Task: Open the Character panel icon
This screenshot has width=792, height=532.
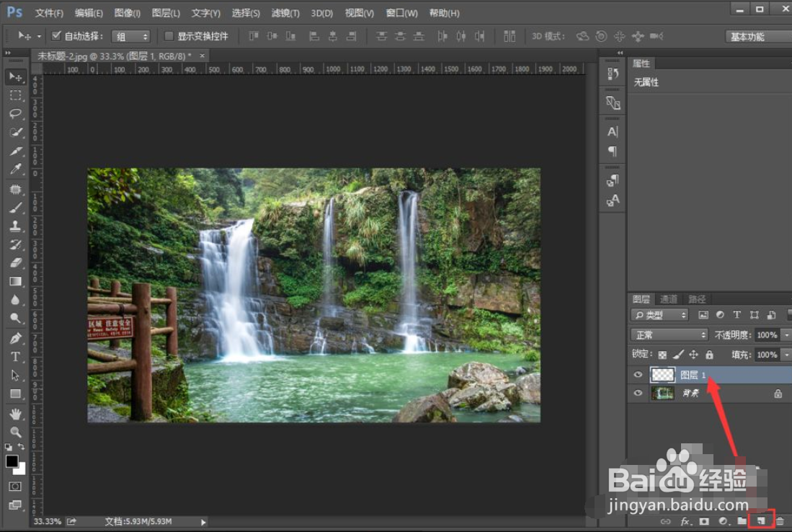Action: 613,132
